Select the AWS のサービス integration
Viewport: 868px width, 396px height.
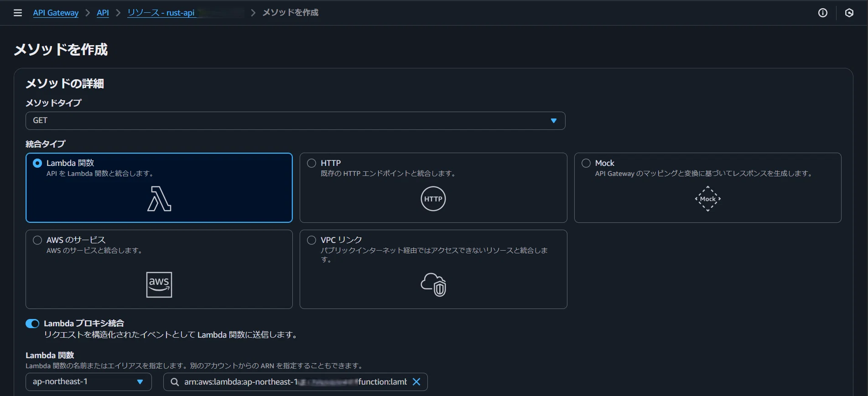click(x=37, y=240)
